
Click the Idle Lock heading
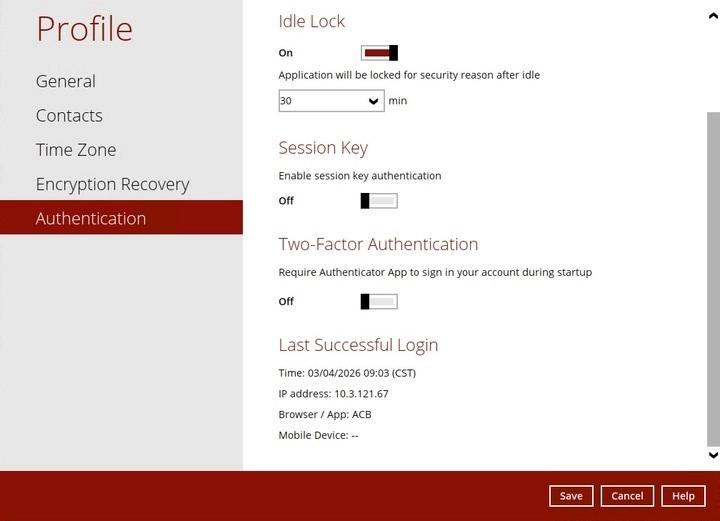312,20
